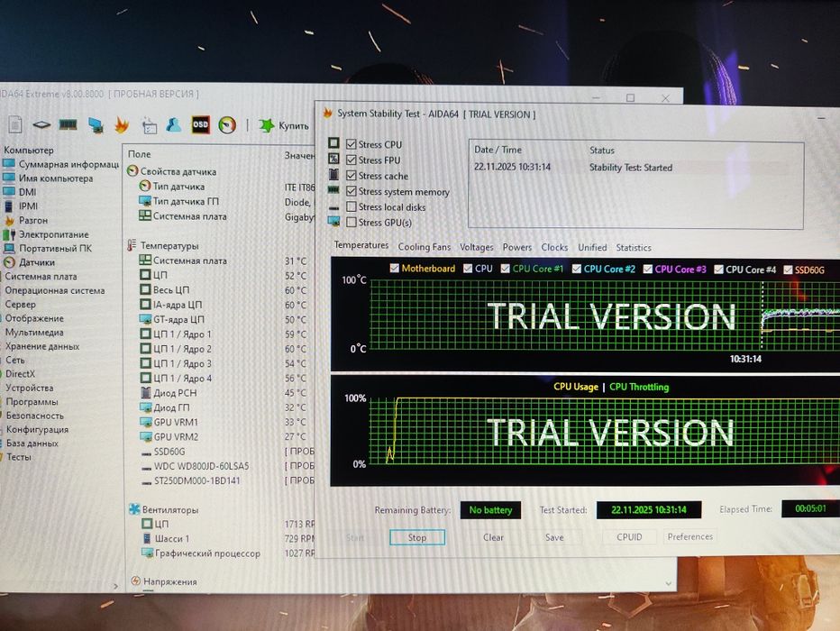840x631 pixels.
Task: Expand the Сеть tree node
Action: point(15,360)
